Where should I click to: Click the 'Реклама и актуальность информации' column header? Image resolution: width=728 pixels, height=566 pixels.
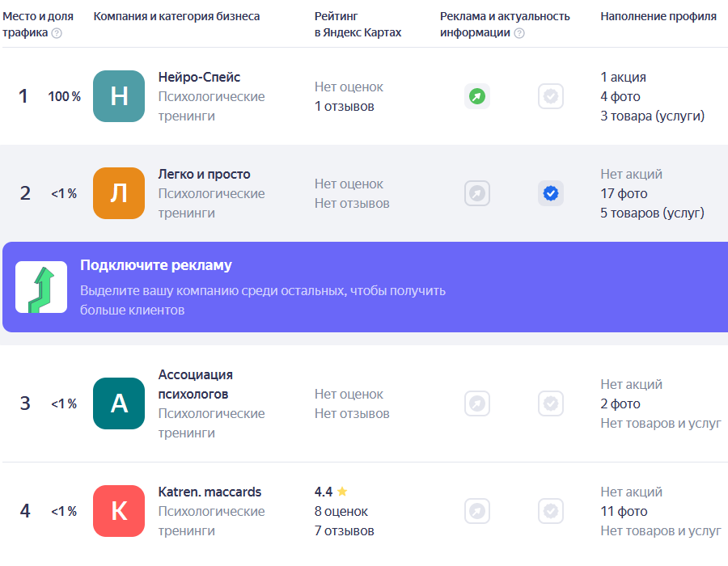point(505,24)
